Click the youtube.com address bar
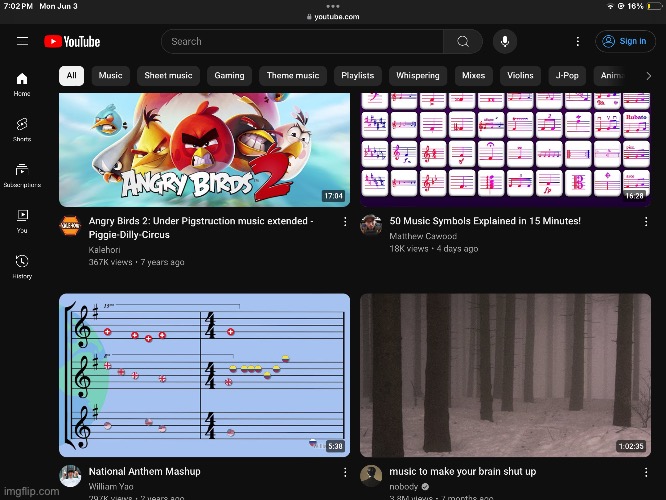This screenshot has height=500, width=666. [333, 17]
